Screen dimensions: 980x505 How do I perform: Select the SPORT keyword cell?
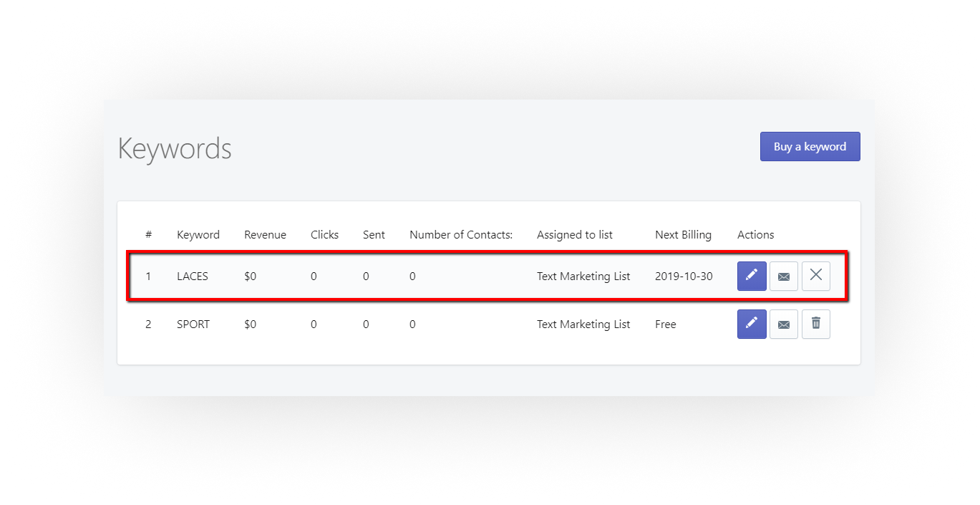193,324
